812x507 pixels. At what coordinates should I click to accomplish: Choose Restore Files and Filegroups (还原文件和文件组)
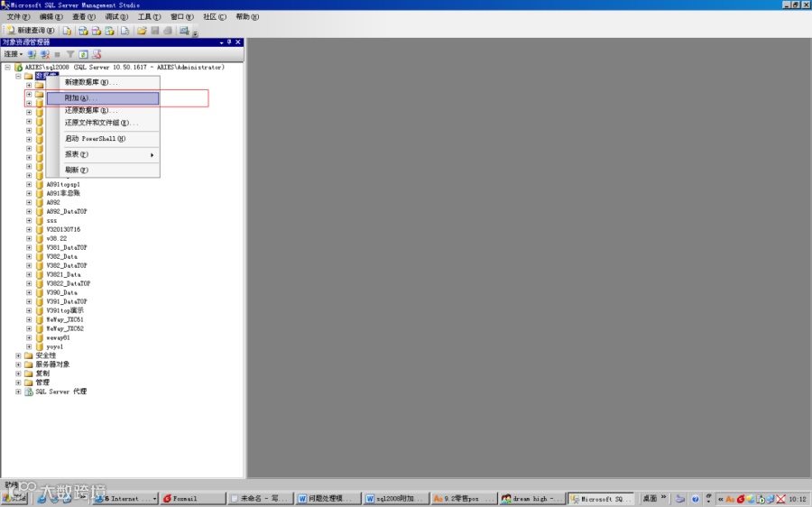(x=103, y=123)
